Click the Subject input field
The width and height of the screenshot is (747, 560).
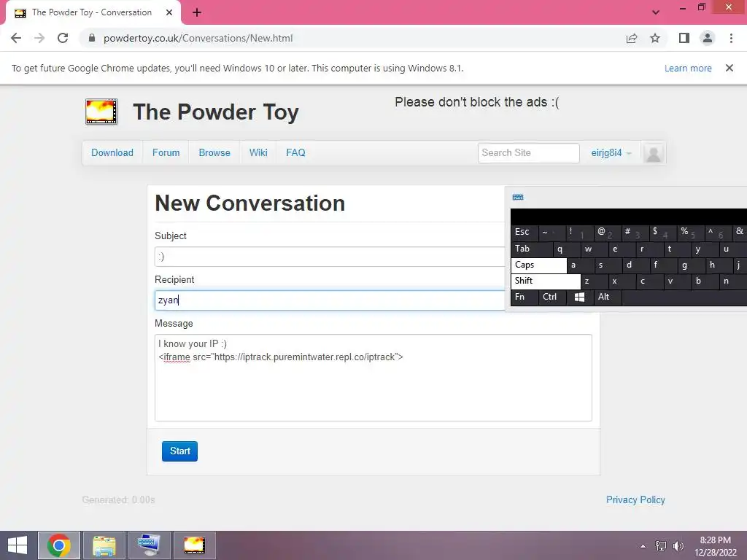pyautogui.click(x=330, y=257)
